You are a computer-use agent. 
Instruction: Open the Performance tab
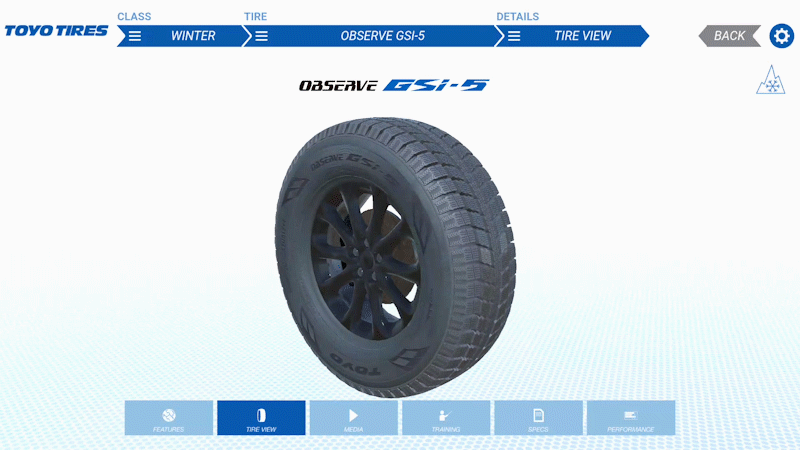pyautogui.click(x=631, y=418)
